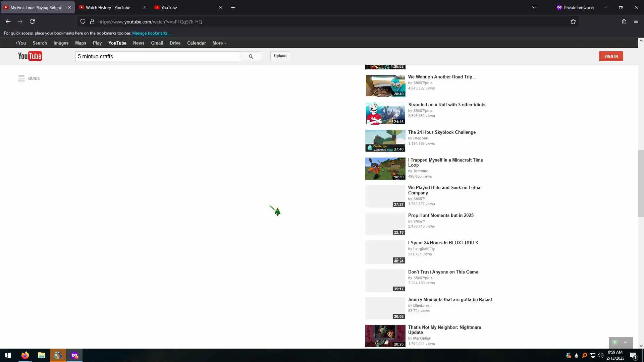The image size is (644, 362).
Task: Open Gmail from the Google bar
Action: tap(157, 43)
